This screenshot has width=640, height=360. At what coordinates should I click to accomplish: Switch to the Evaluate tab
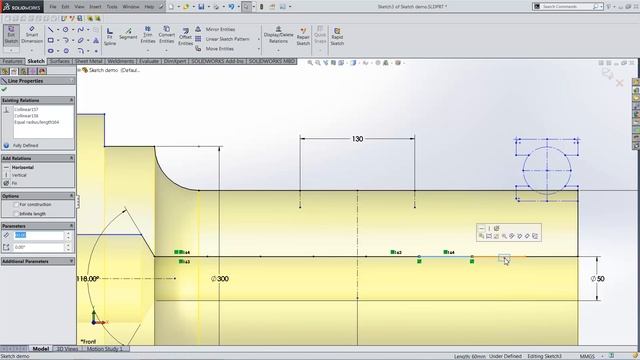pyautogui.click(x=149, y=61)
